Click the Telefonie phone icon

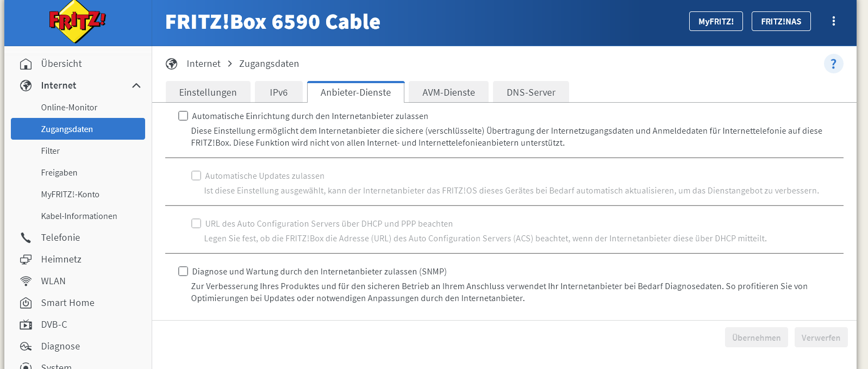26,238
